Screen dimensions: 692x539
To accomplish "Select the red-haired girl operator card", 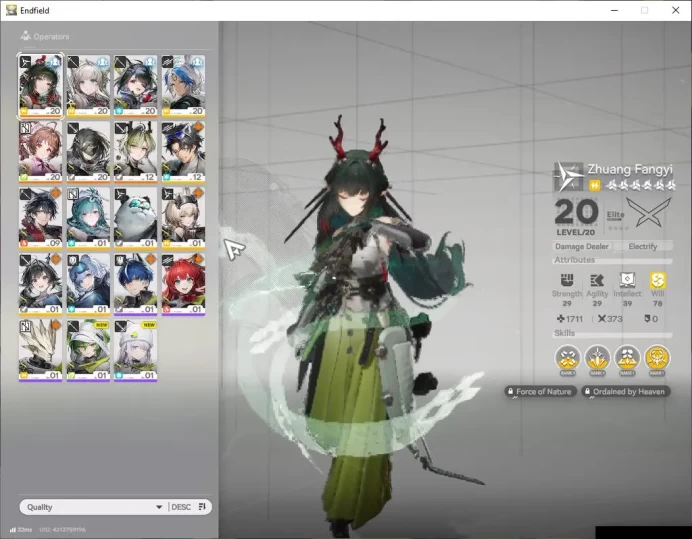I will point(183,284).
